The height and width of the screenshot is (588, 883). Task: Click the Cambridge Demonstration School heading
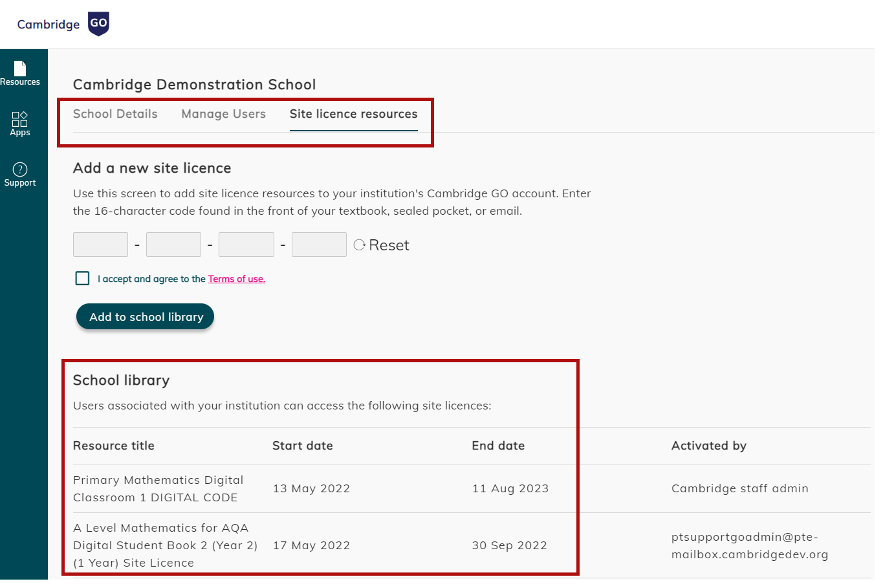coord(195,84)
